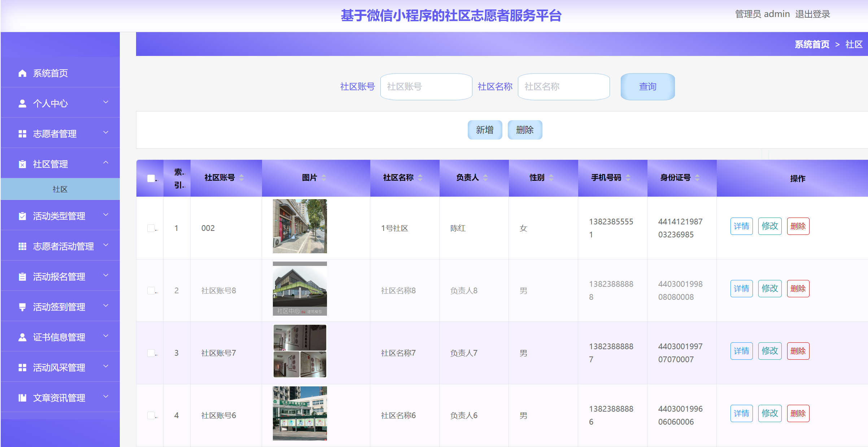The image size is (868, 447).
Task: Click the 社区管理 module icon
Action: 22,164
